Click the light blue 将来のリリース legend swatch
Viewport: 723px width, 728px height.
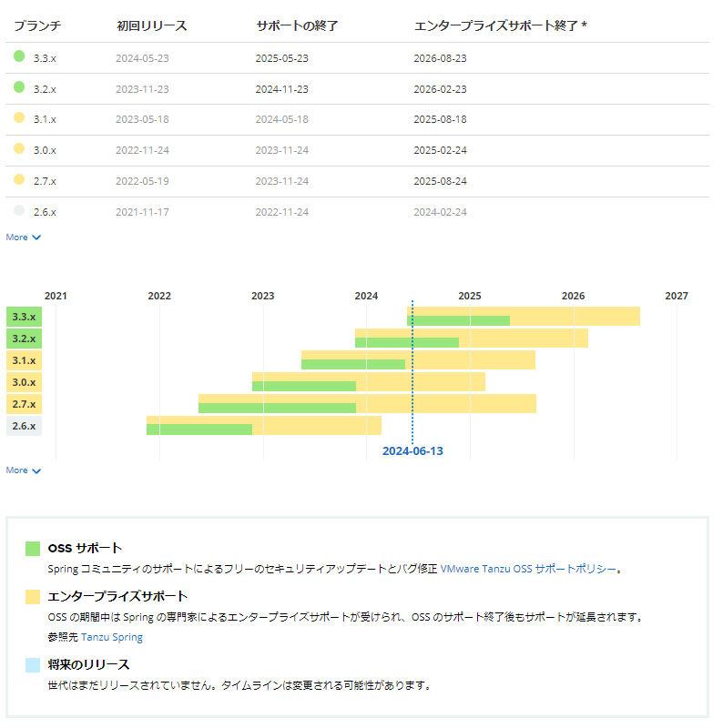[x=33, y=665]
